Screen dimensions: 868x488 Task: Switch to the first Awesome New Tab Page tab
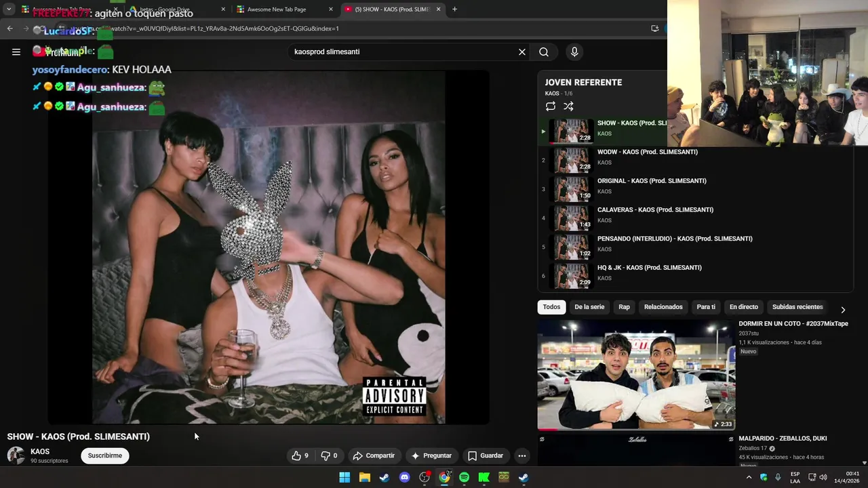68,9
